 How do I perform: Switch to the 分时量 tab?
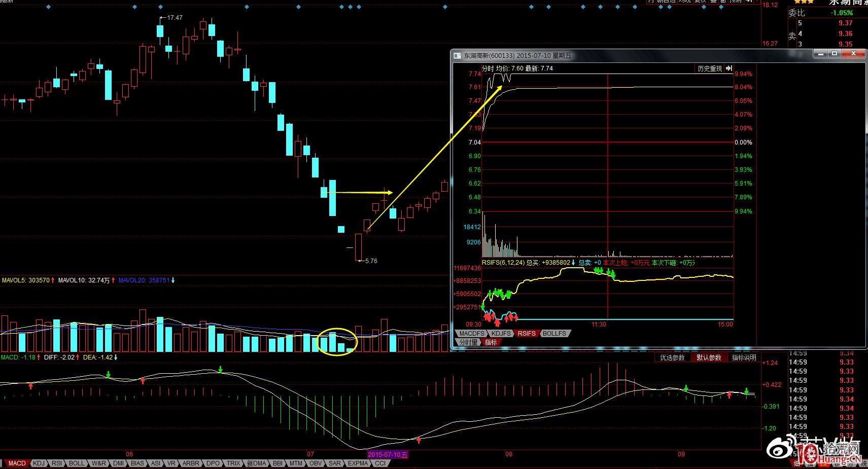[x=468, y=342]
